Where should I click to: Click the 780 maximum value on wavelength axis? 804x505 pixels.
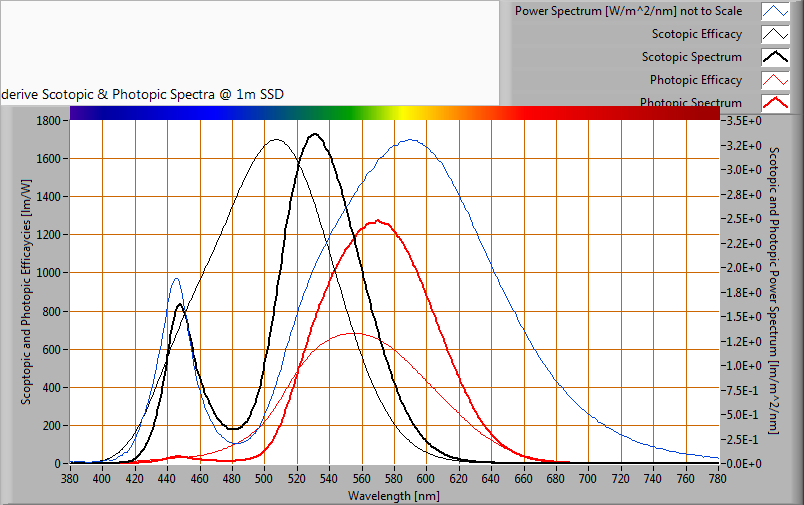(x=718, y=479)
